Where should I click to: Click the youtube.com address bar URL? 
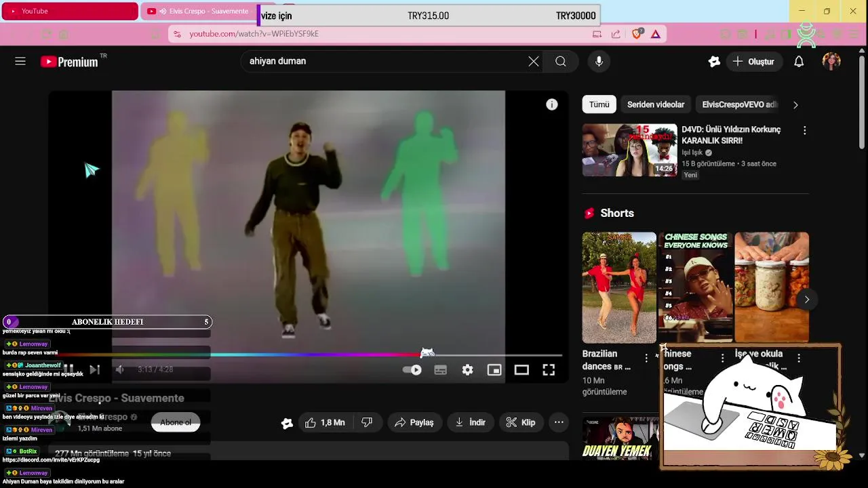coord(254,34)
